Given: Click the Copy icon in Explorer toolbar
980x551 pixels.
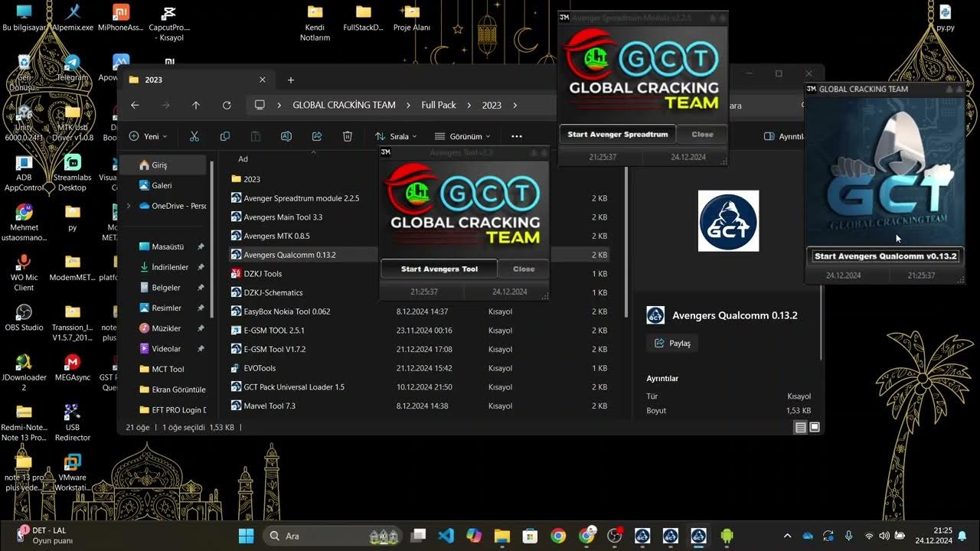Looking at the screenshot, I should click(225, 136).
